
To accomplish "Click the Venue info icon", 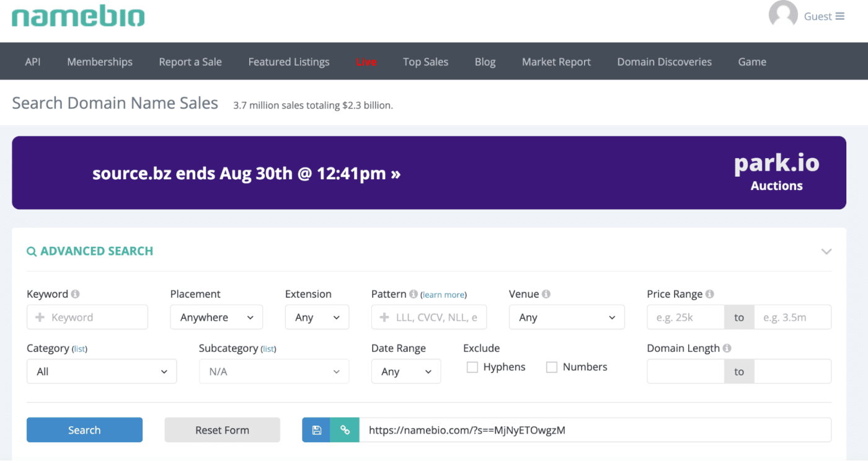I will pos(547,293).
